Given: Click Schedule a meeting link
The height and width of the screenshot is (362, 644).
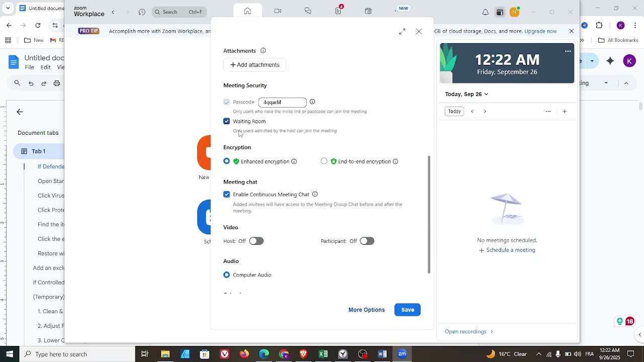Looking at the screenshot, I should point(507,250).
